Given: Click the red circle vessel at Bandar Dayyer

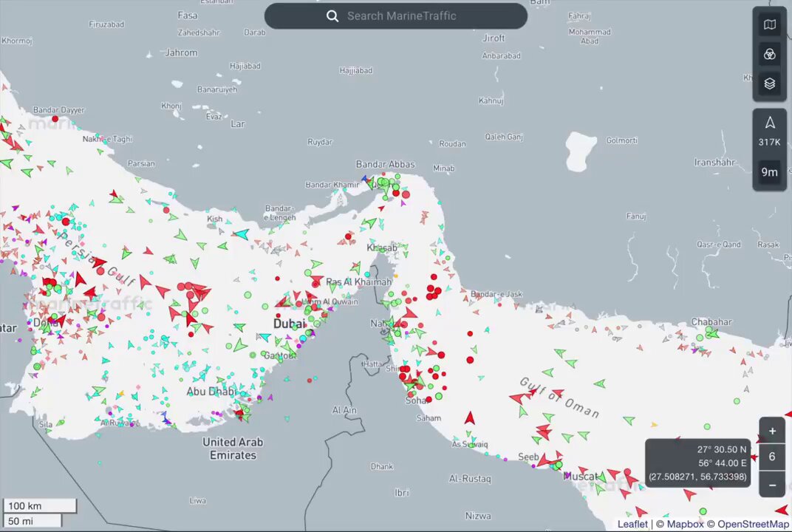Looking at the screenshot, I should tap(55, 119).
